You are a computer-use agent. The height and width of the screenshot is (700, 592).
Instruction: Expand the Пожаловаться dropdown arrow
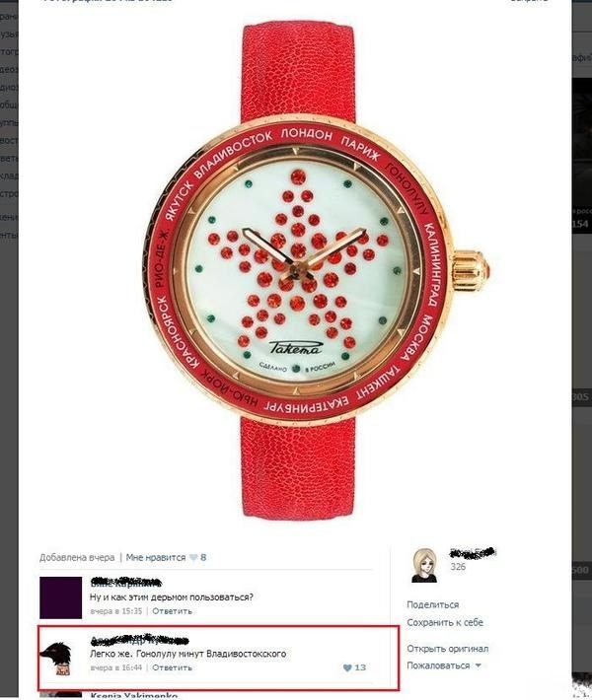tap(479, 665)
